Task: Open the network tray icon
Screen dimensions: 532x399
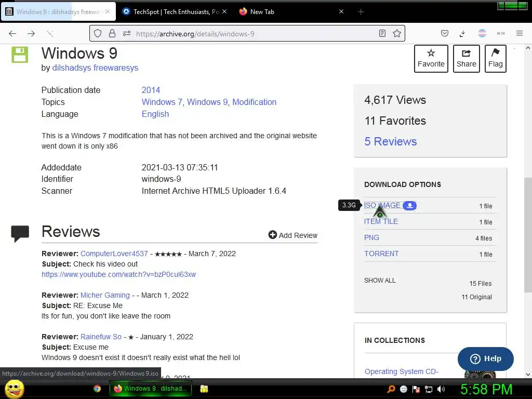Action: coord(429,389)
